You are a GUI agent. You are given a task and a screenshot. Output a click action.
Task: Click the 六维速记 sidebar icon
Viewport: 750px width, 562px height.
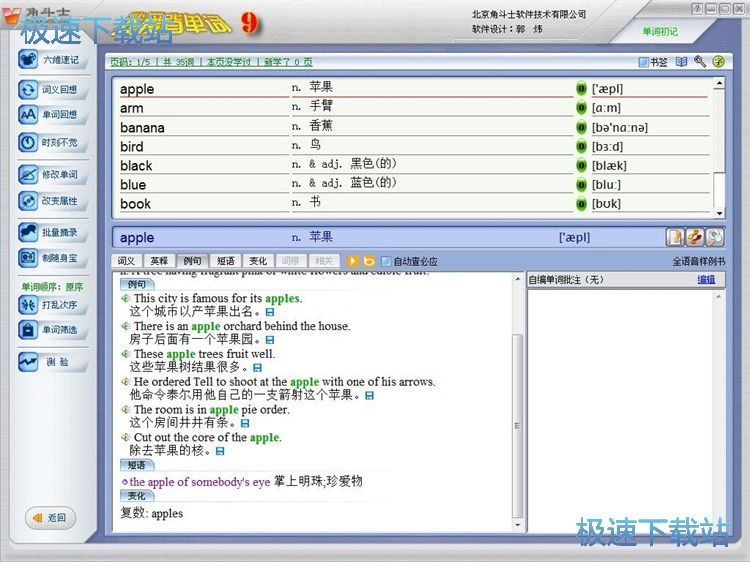point(29,59)
